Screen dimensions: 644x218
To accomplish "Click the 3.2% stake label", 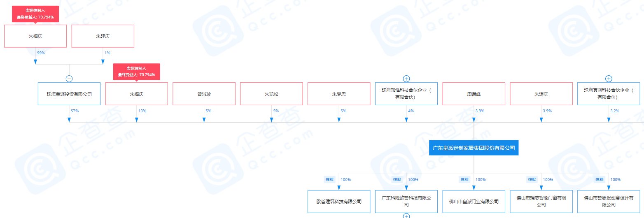I will 615,111.
